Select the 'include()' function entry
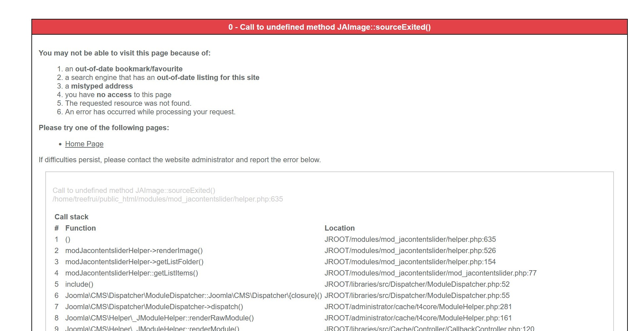This screenshot has height=331, width=644. click(79, 284)
